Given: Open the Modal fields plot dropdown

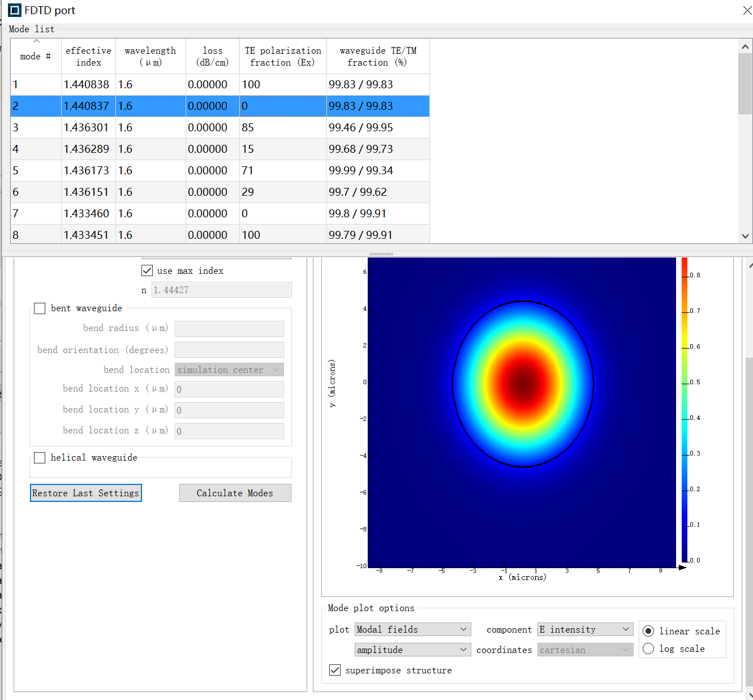Looking at the screenshot, I should [x=412, y=629].
